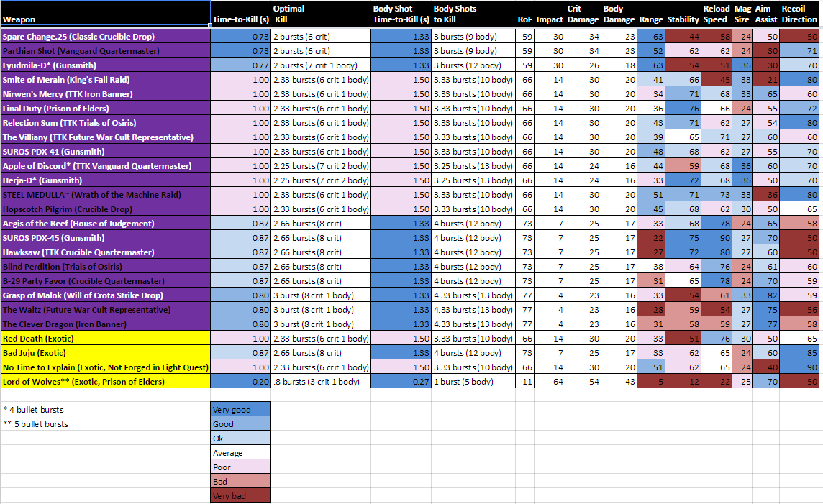Select the Bad Juju (Exotic) cell

(106, 353)
